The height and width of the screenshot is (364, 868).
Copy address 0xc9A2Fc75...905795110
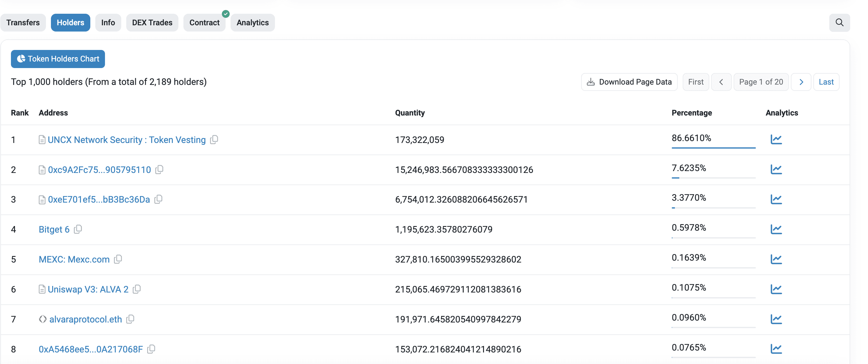(x=159, y=170)
